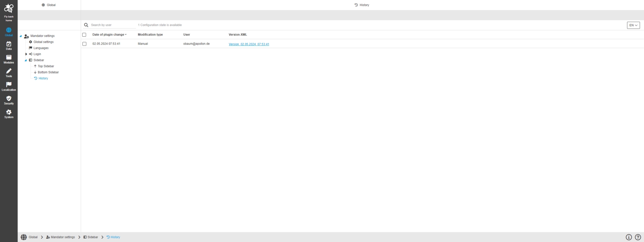The width and height of the screenshot is (644, 242).
Task: Click the info icon in the bottom bar
Action: click(x=629, y=237)
